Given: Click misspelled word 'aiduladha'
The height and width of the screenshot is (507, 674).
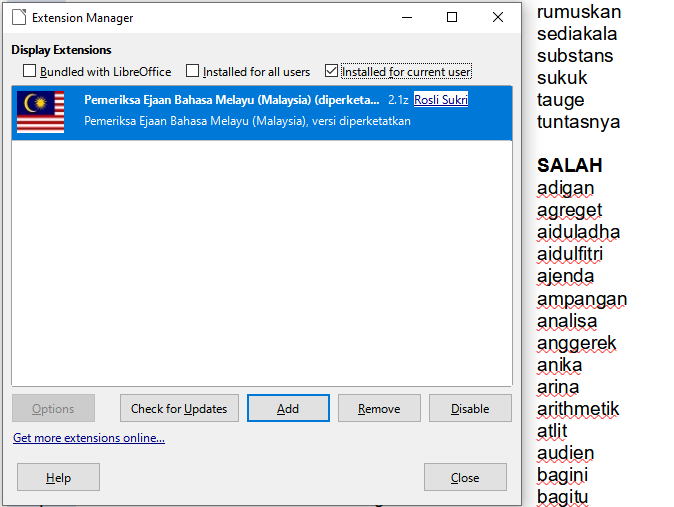Looking at the screenshot, I should click(x=578, y=232).
